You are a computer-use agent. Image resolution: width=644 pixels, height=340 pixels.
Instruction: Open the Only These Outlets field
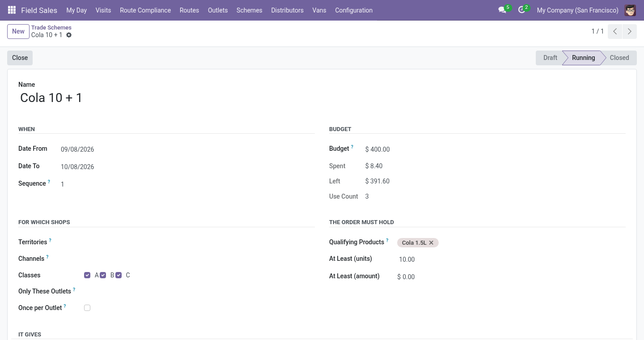tap(199, 292)
